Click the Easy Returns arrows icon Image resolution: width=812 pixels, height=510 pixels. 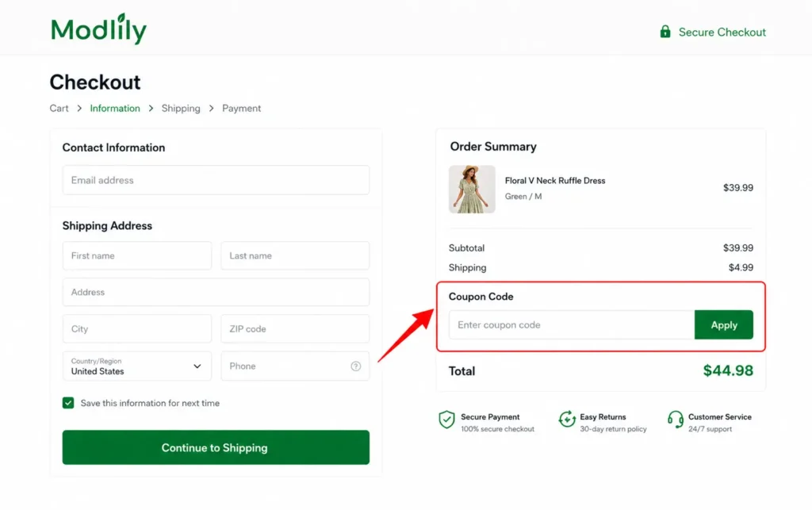(567, 419)
